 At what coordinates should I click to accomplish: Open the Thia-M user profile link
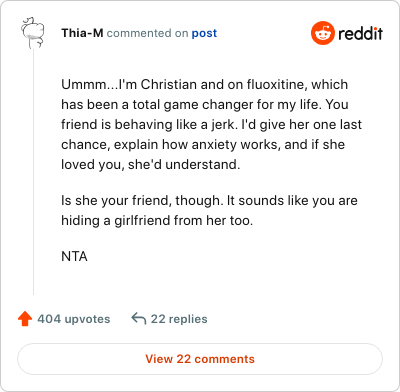[x=82, y=33]
